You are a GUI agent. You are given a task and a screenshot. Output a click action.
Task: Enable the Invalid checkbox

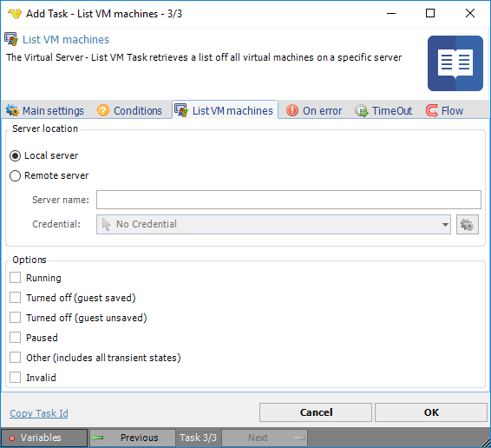pyautogui.click(x=15, y=377)
